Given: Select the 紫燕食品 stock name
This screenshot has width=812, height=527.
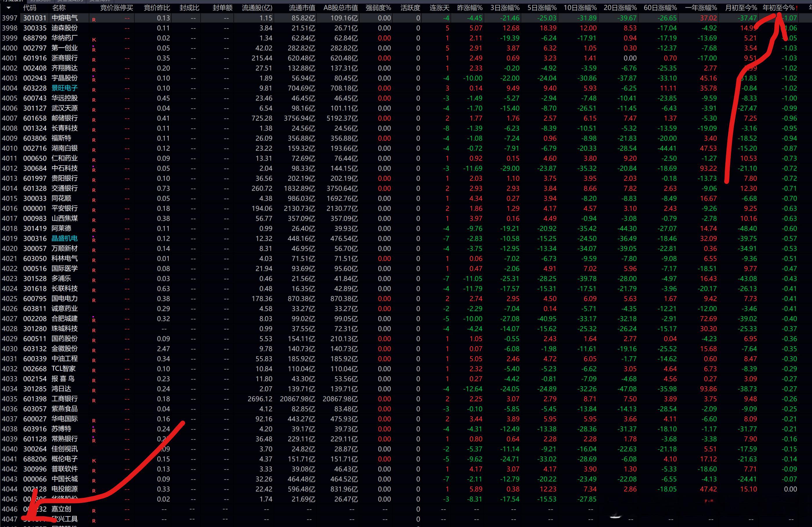Looking at the screenshot, I should (64, 409).
